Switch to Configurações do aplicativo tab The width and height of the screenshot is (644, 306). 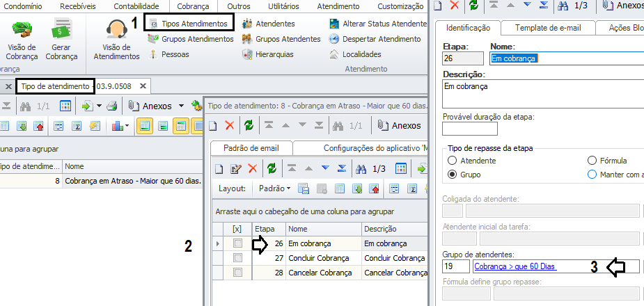point(376,148)
